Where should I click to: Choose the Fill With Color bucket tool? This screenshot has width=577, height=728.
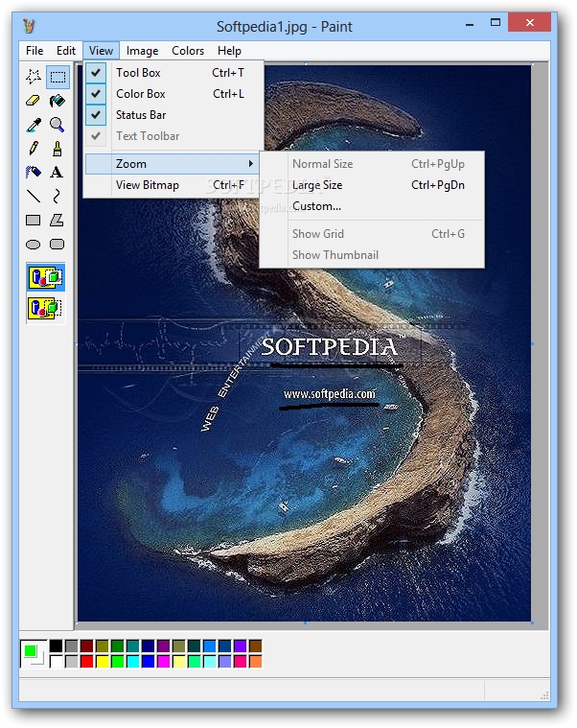58,101
